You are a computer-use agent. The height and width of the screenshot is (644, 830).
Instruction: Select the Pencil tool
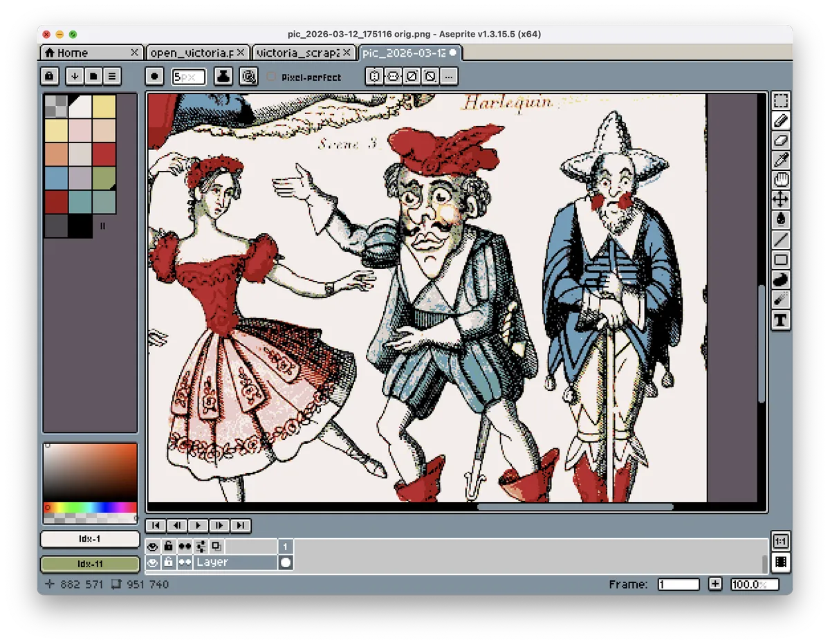pyautogui.click(x=780, y=120)
